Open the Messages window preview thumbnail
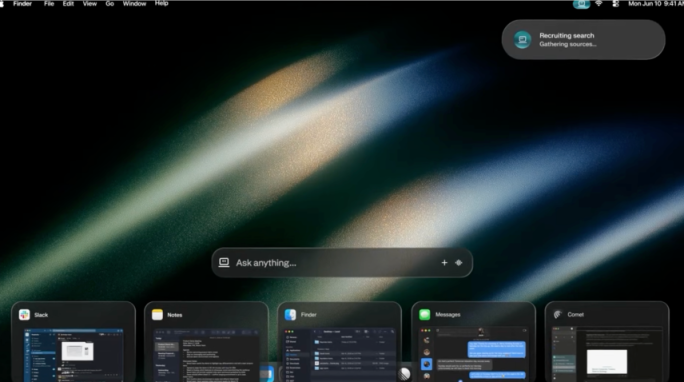 (x=473, y=355)
